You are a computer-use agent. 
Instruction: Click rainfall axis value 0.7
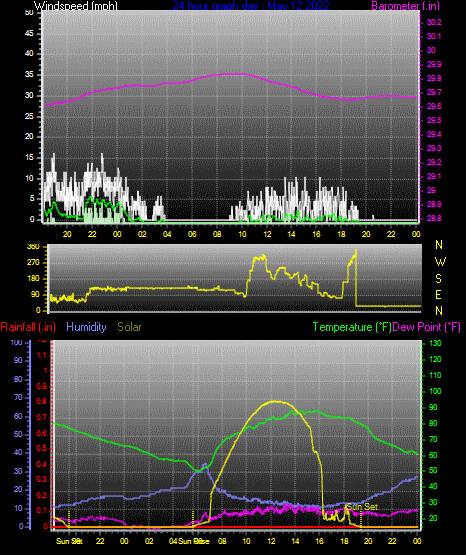42,418
